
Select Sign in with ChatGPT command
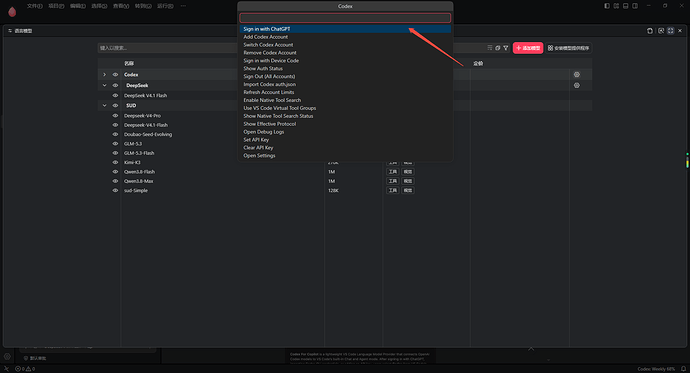point(345,29)
